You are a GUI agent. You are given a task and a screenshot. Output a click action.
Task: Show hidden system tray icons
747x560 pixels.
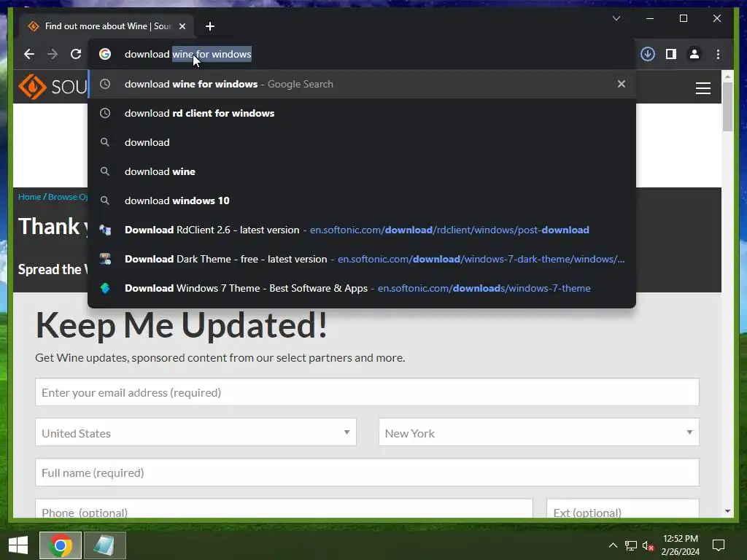click(x=613, y=545)
